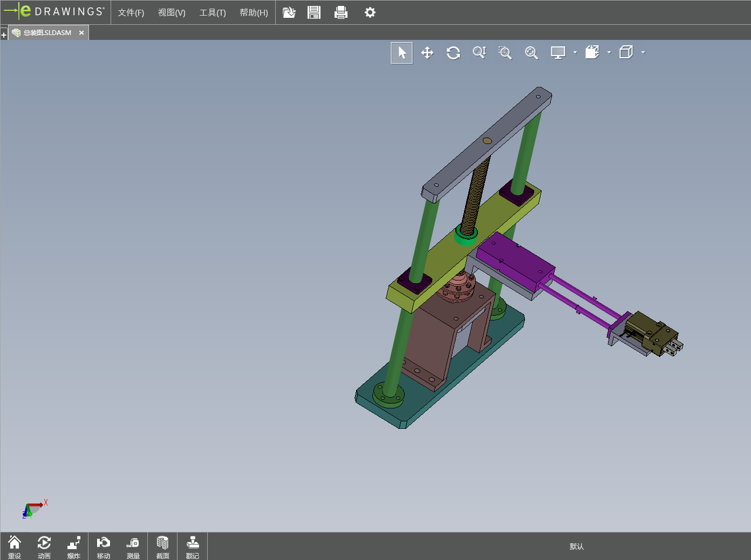Switch to the 总装图.SLDASM tab
751x560 pixels.
point(47,33)
